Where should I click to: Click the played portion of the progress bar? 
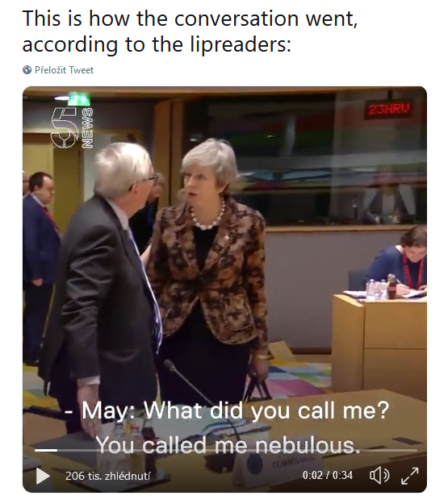point(46,450)
